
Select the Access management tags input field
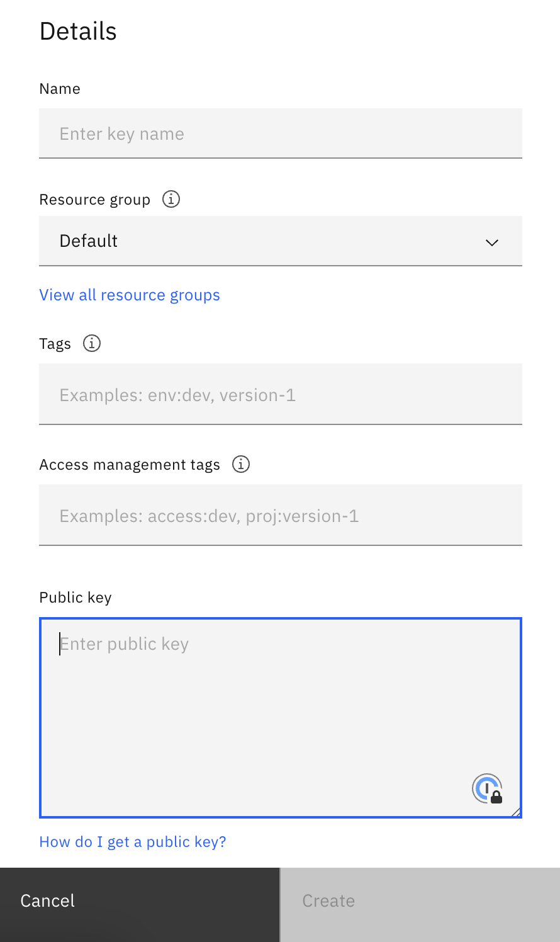click(x=280, y=515)
